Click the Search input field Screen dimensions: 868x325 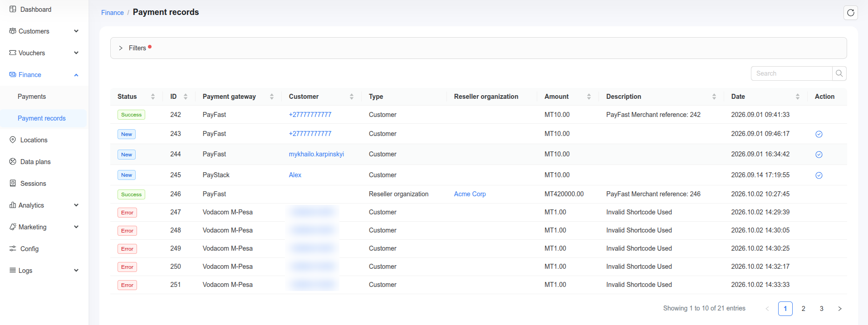[x=792, y=73]
